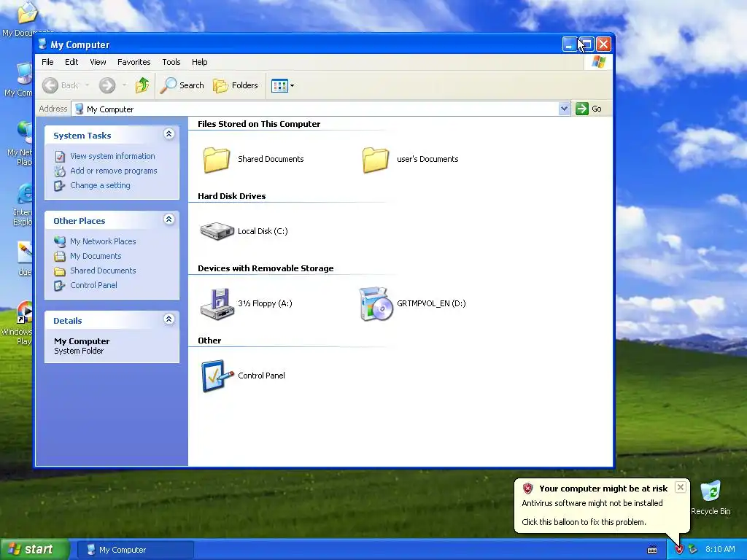
Task: Click the Go button beside the address bar
Action: [x=589, y=109]
